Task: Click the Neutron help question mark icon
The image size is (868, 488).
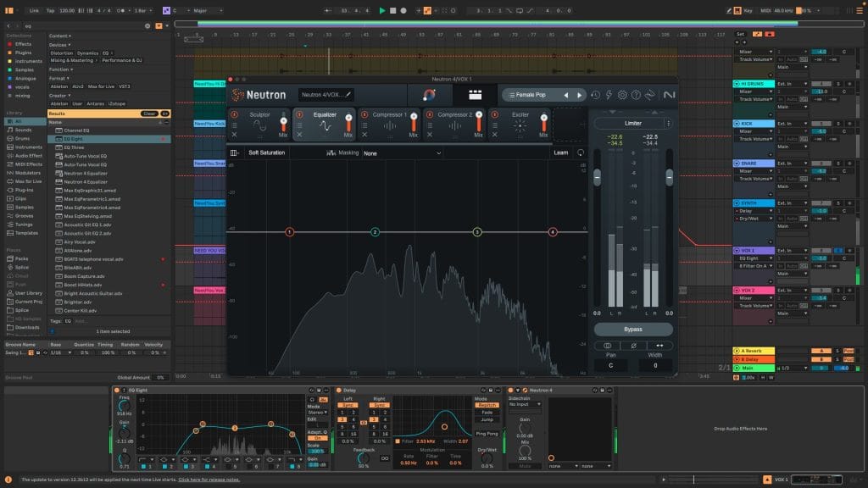Action: pos(637,96)
